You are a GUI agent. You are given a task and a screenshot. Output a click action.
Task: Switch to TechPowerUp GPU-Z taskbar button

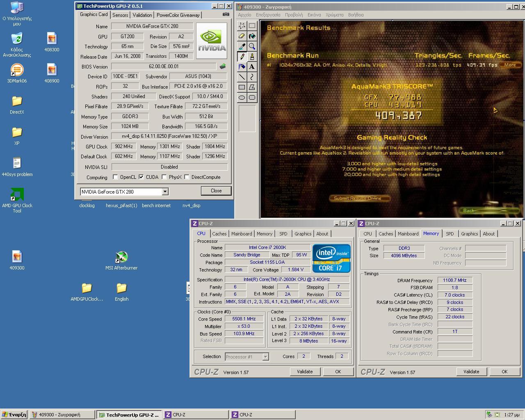click(129, 415)
